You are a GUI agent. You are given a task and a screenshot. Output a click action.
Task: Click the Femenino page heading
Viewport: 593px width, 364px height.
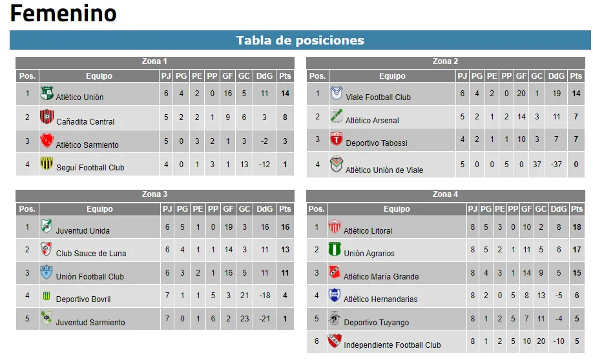[x=63, y=14]
